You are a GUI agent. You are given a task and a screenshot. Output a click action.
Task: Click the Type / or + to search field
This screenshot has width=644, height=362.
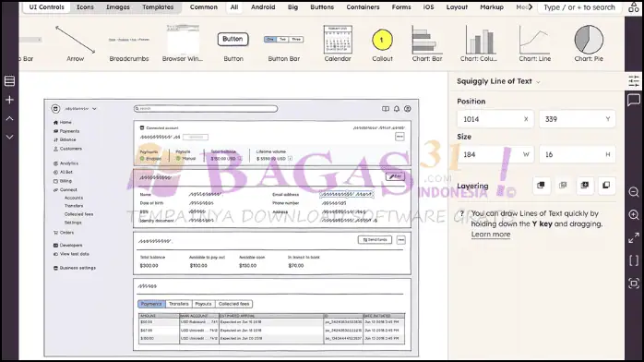[x=579, y=7]
